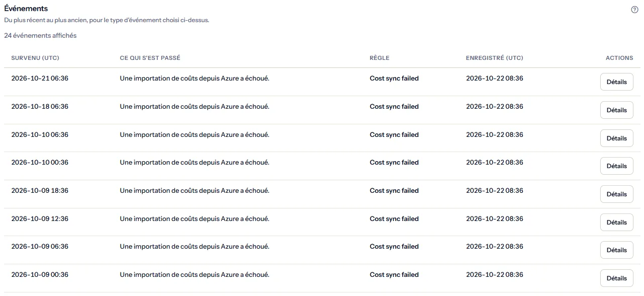644x296 pixels.
Task: View Détails for the 2026-10-10 00:36 event
Action: [x=616, y=166]
